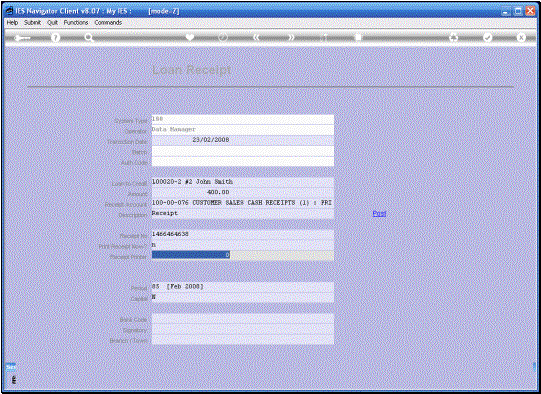This screenshot has width=541, height=394.
Task: Click the magnifying glass search icon
Action: pyautogui.click(x=89, y=38)
